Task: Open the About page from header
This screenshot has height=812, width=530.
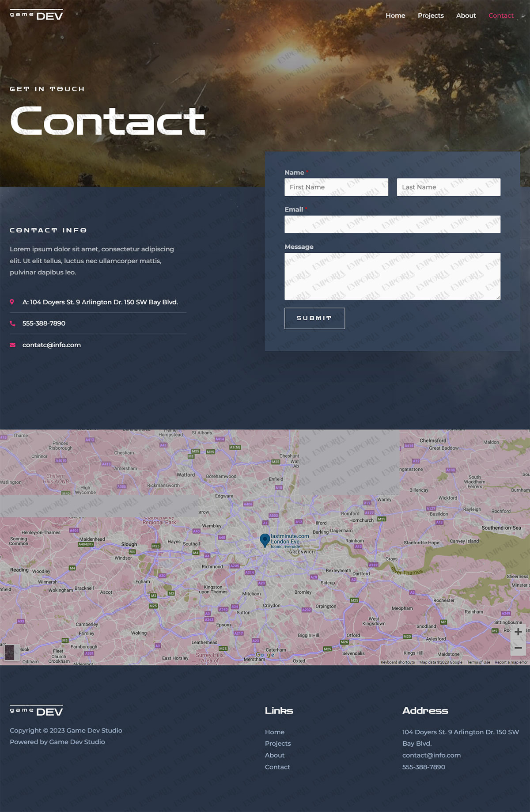Action: coord(466,15)
